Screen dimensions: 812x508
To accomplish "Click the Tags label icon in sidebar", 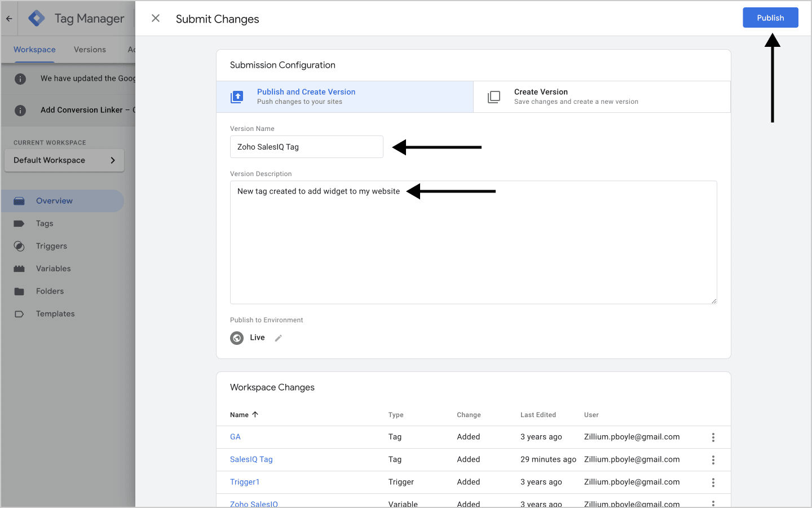I will click(19, 224).
